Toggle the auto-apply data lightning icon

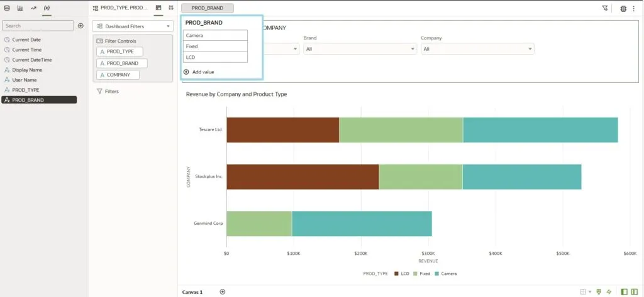pyautogui.click(x=609, y=291)
